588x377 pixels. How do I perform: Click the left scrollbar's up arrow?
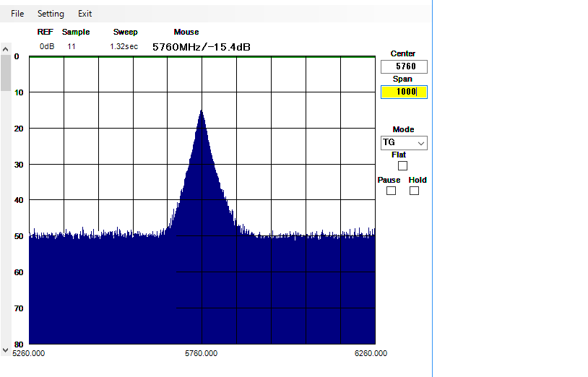click(6, 49)
